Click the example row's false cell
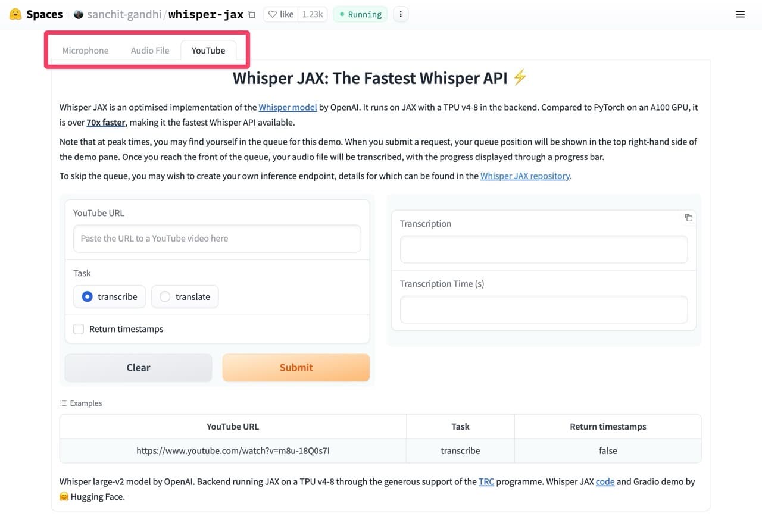This screenshot has height=532, width=762. [608, 451]
